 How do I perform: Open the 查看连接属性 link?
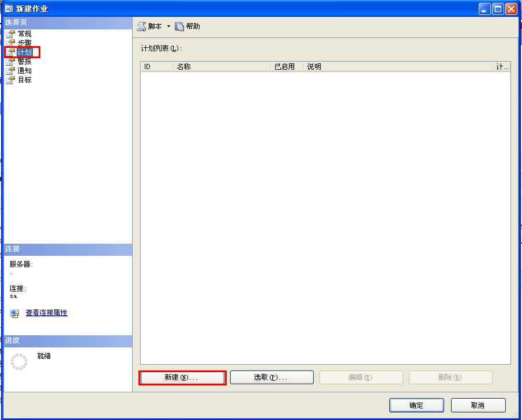(47, 313)
